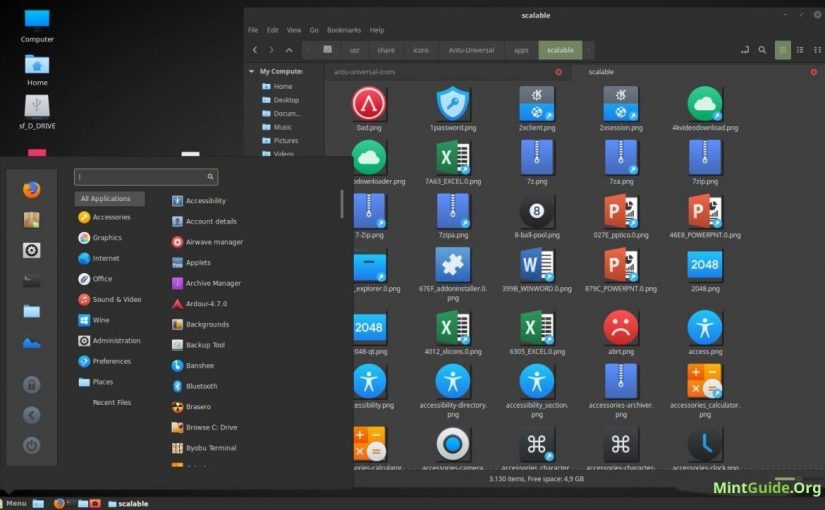Collapse the My Computer sidebar section

251,71
